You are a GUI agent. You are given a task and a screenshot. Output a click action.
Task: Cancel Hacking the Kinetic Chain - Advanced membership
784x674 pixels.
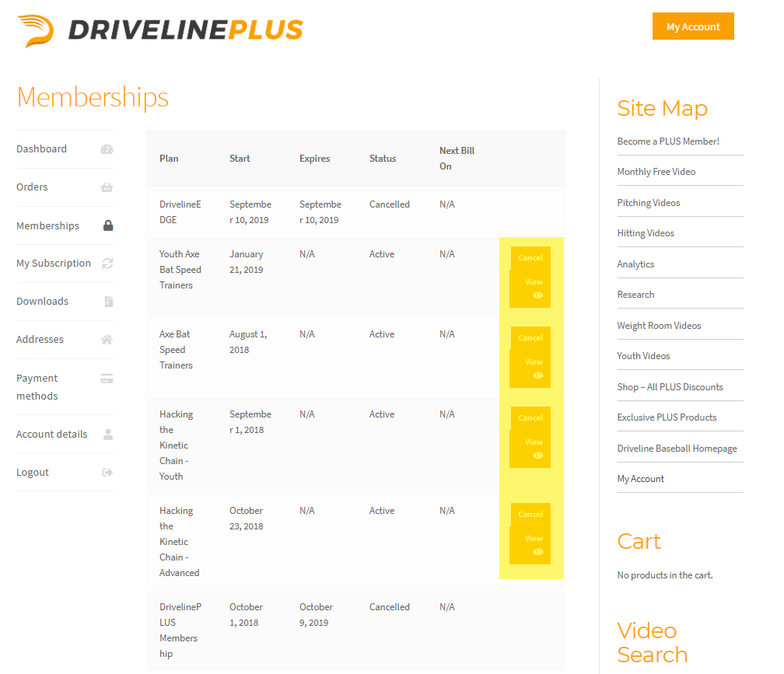point(530,514)
